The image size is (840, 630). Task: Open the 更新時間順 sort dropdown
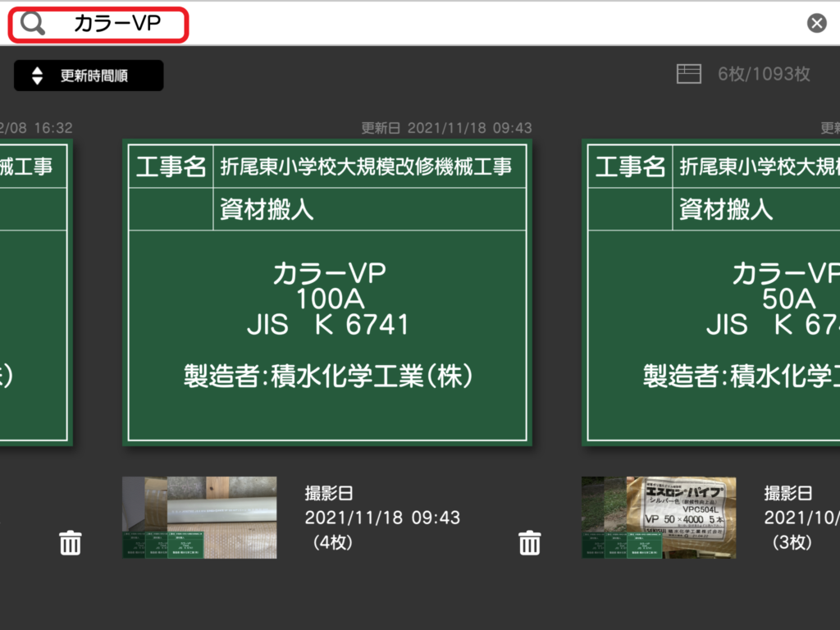coord(89,75)
